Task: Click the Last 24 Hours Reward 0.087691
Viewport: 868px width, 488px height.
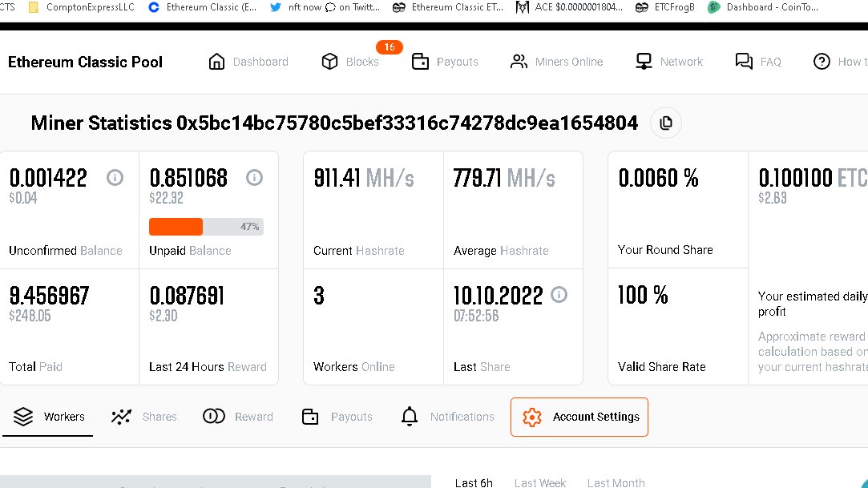Action: (x=187, y=296)
